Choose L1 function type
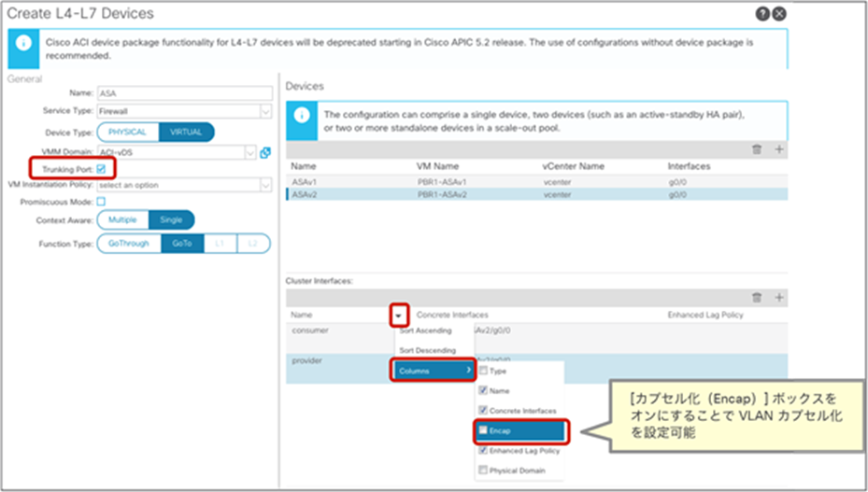The image size is (868, 492). point(221,244)
